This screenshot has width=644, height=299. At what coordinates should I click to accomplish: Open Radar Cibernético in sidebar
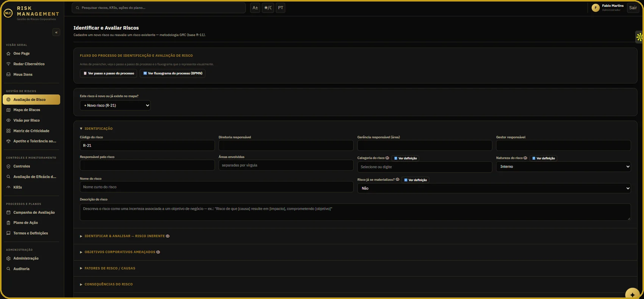click(31, 64)
